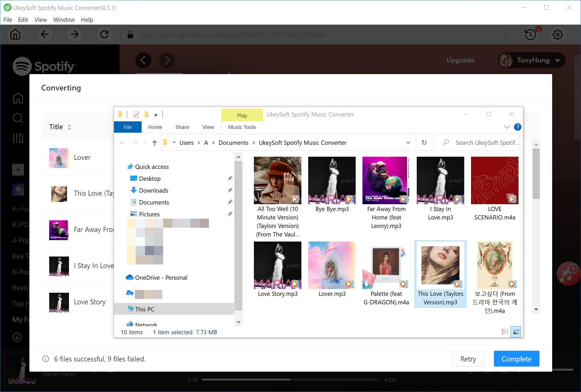Toggle the large icons view layout button
This screenshot has width=581, height=392.
pos(516,332)
